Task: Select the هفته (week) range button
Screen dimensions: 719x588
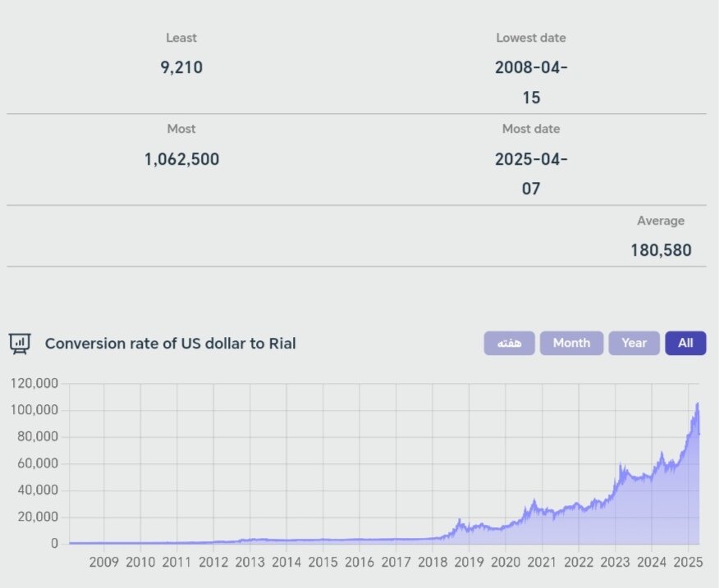Action: coord(509,343)
